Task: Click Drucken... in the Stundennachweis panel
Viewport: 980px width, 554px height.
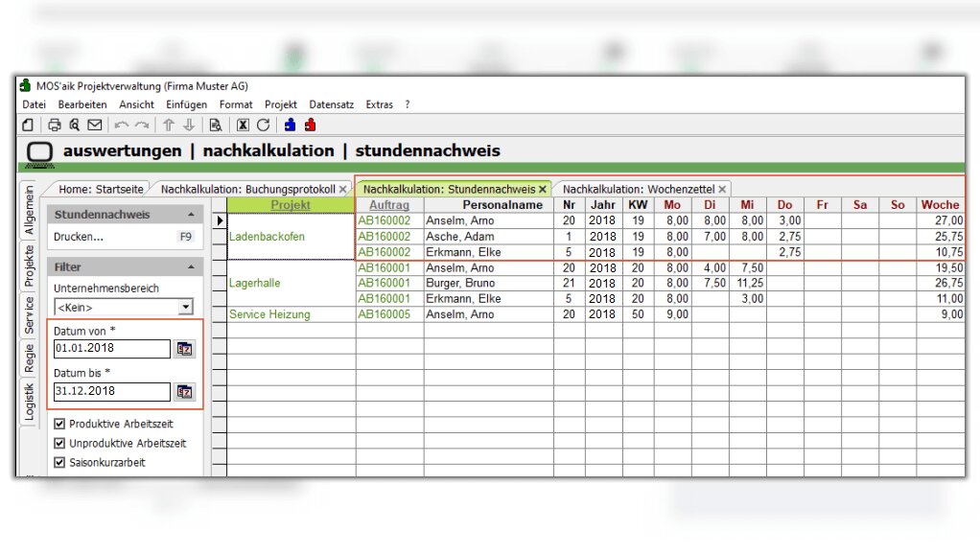Action: 79,236
